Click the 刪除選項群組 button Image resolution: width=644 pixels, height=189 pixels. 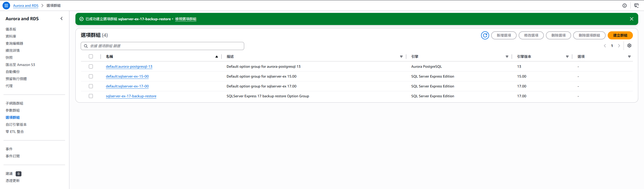(589, 35)
